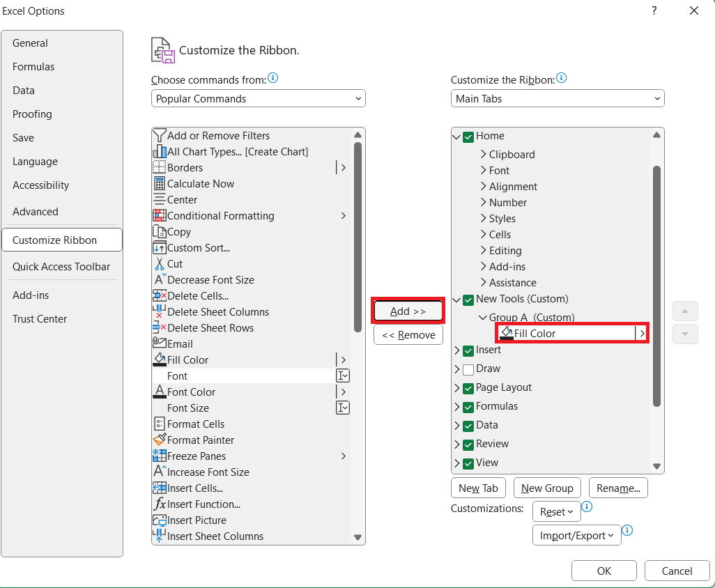The image size is (715, 588).
Task: Expand the Styles group
Action: 484,218
